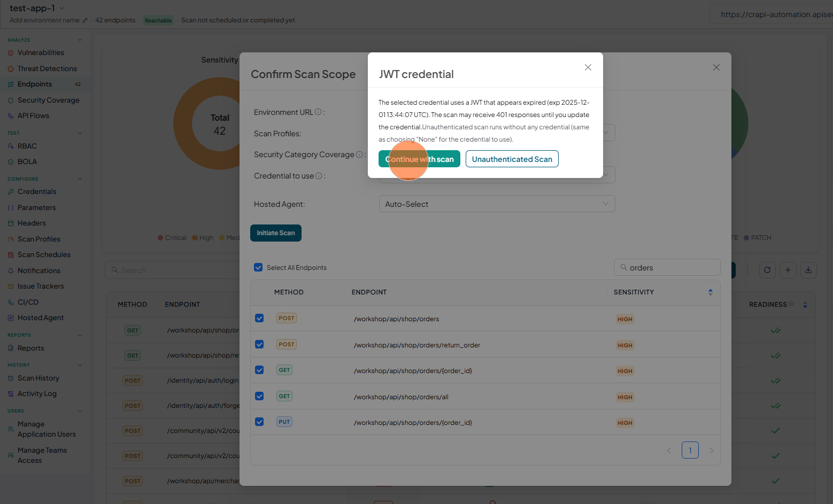Uncheck GET orders/{order_id} row checkbox

[259, 370]
